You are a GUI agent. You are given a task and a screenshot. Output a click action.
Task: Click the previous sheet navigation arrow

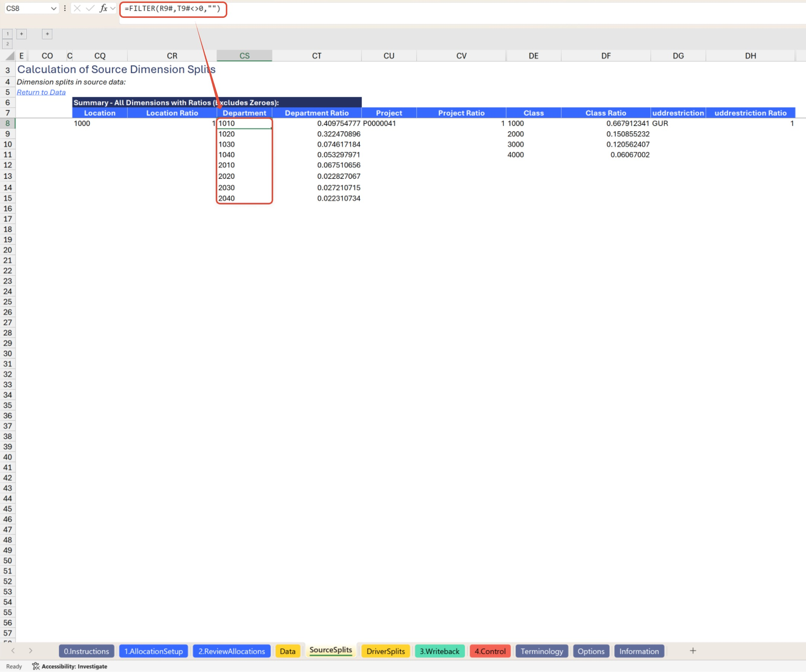(x=13, y=651)
